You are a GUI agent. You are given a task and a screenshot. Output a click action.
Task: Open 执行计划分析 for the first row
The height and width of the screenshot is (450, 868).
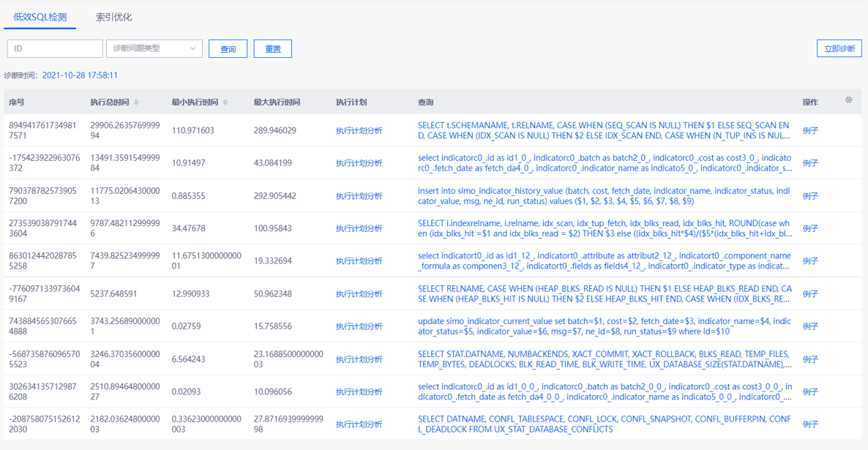click(x=359, y=131)
